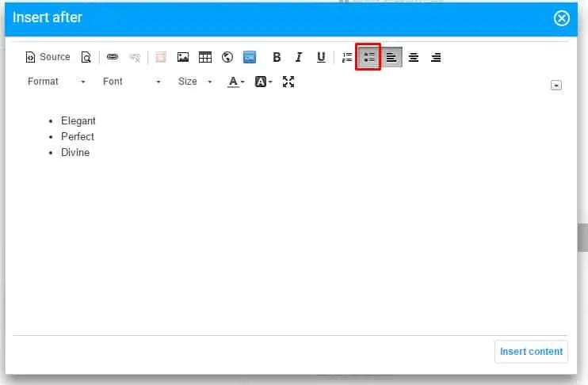Open the text color picker
The image size is (588, 385).
pos(236,82)
